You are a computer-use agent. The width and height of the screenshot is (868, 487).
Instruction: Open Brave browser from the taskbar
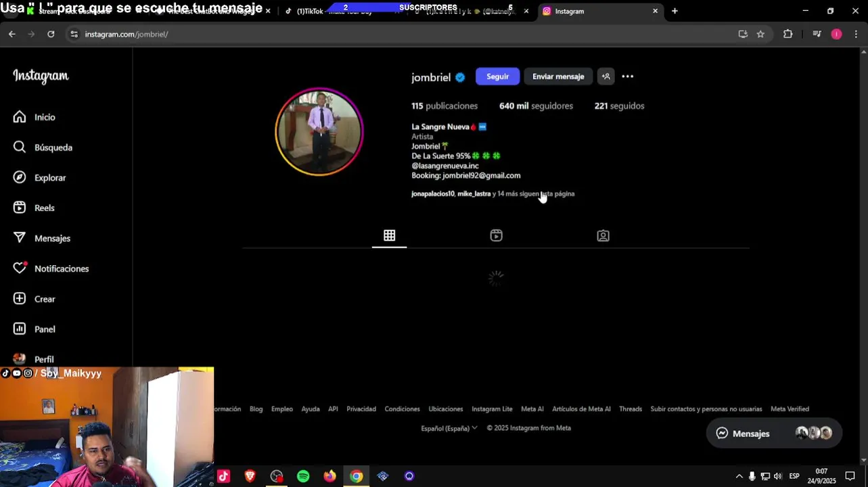[x=250, y=476]
